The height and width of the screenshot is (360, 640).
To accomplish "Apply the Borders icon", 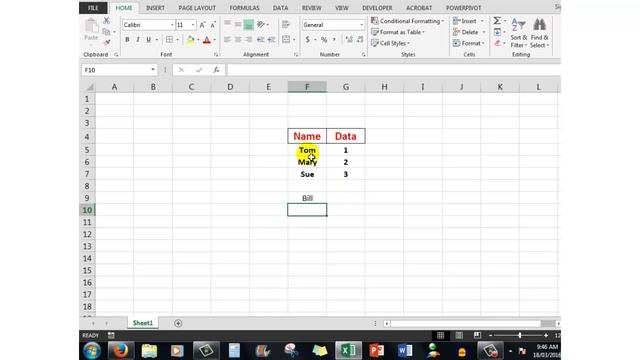I will click(169, 40).
